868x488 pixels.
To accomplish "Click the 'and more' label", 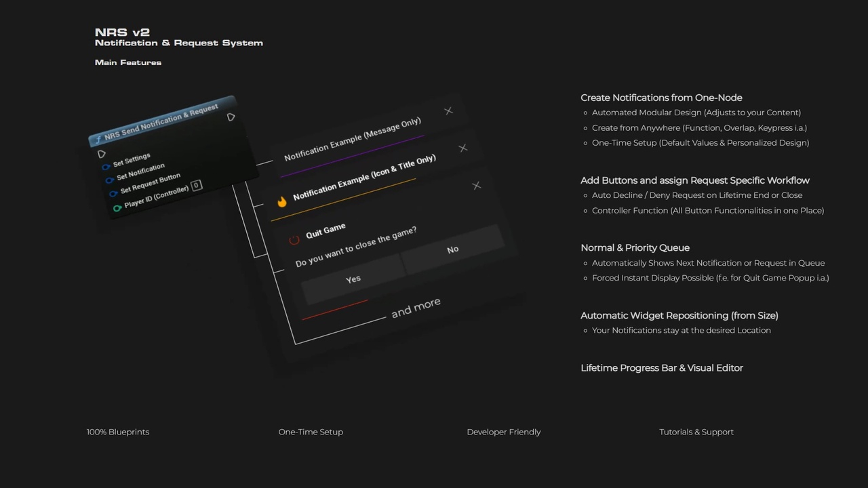I will click(416, 308).
